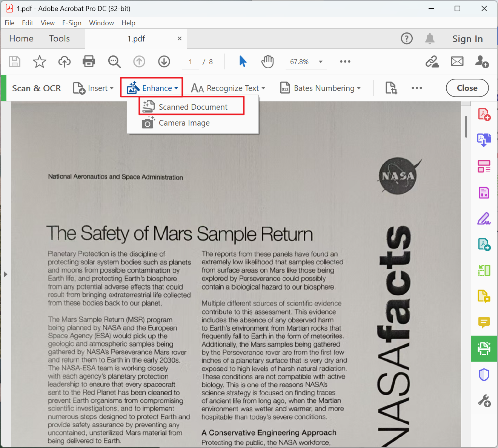Open Bates Numbering dropdown
This screenshot has width=498, height=448.
[x=321, y=88]
